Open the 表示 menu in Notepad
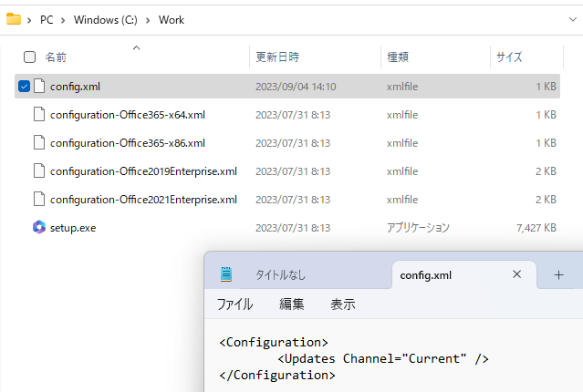This screenshot has height=392, width=583. [343, 304]
